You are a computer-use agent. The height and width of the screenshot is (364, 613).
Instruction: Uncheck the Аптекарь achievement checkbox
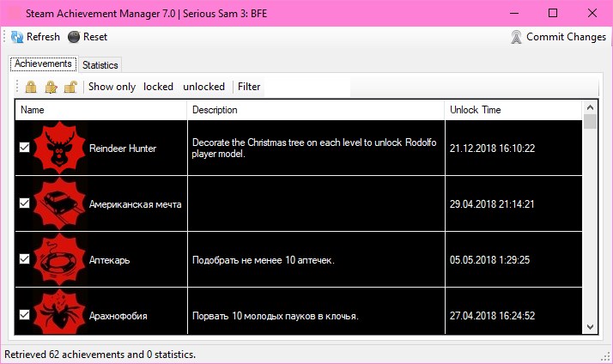[25, 258]
